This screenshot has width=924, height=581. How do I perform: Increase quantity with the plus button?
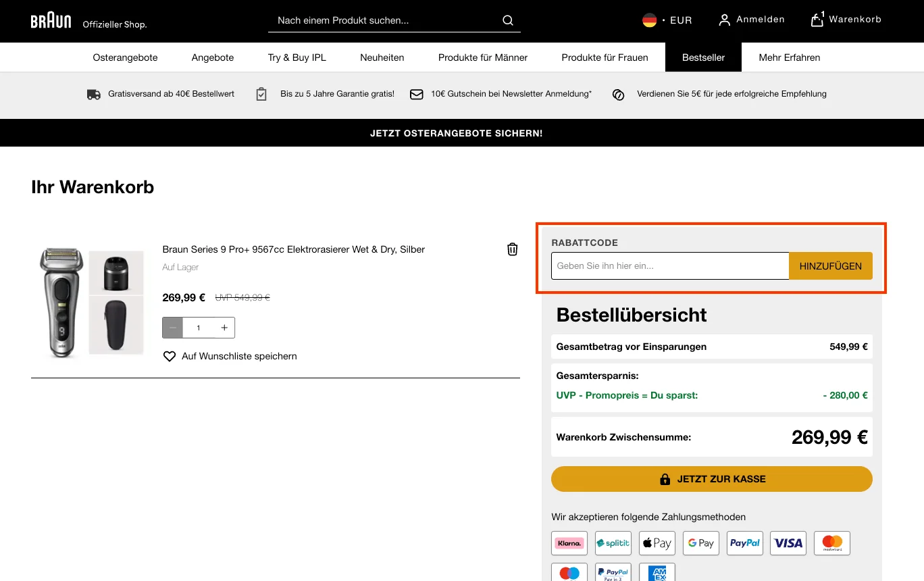click(x=224, y=328)
